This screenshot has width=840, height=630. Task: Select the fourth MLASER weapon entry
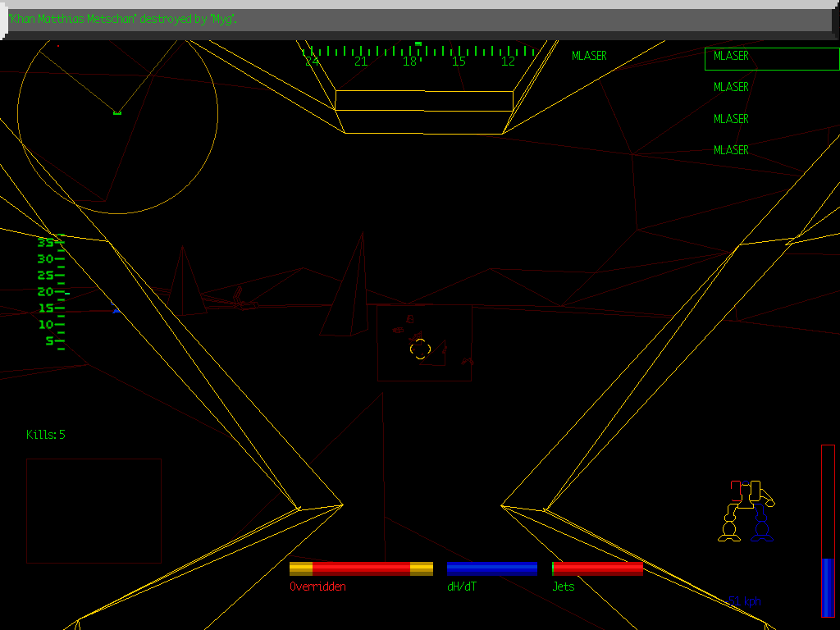[731, 150]
